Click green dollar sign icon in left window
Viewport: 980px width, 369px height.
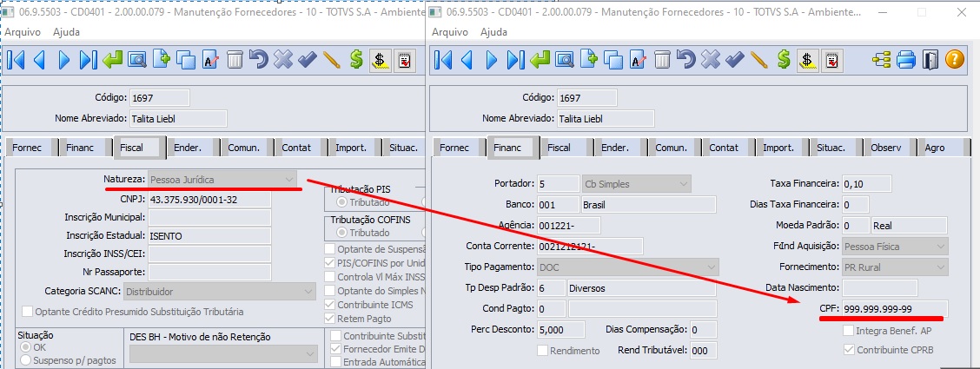(x=356, y=60)
